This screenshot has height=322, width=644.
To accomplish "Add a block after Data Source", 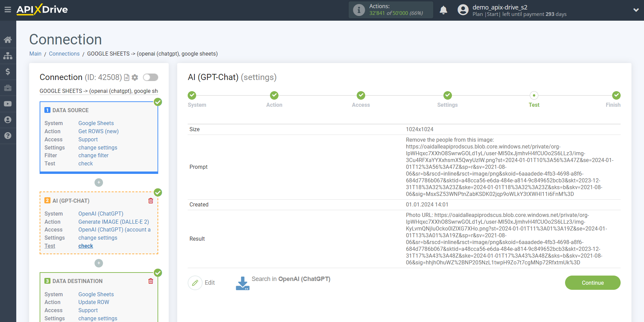I will pyautogui.click(x=99, y=182).
